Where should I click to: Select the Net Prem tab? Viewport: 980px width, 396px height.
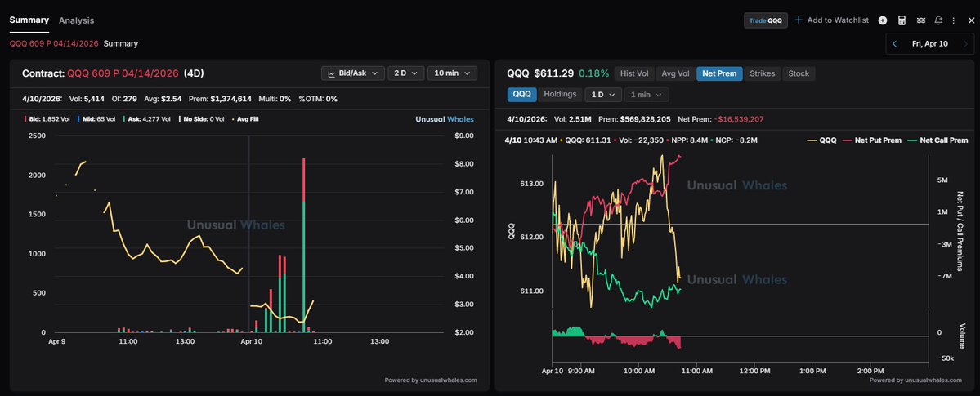coord(718,73)
